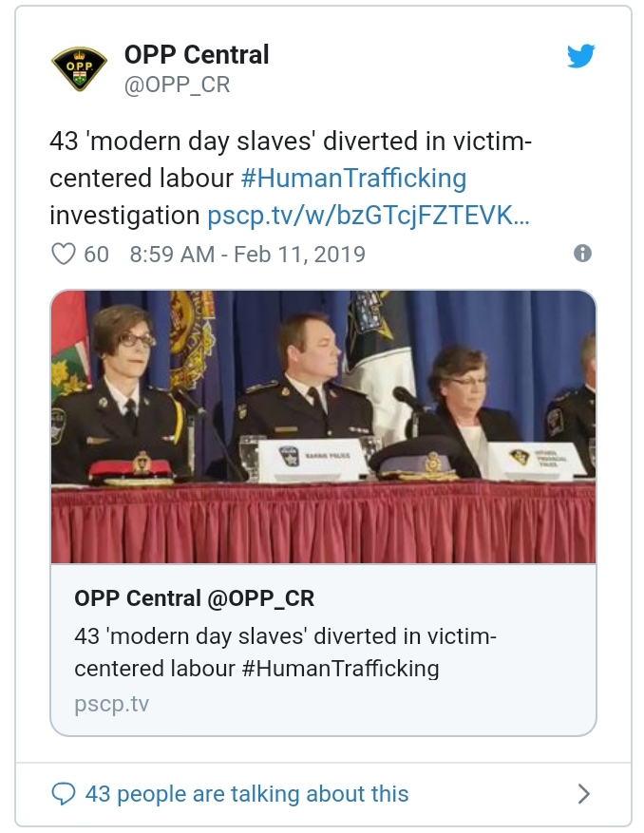Click the card title "OPP Central @OPP_CR"

point(194,598)
